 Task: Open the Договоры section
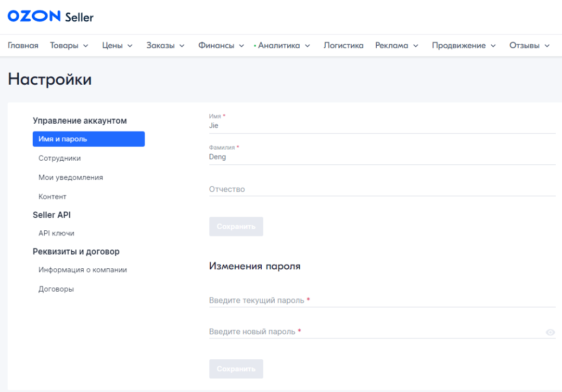(56, 289)
